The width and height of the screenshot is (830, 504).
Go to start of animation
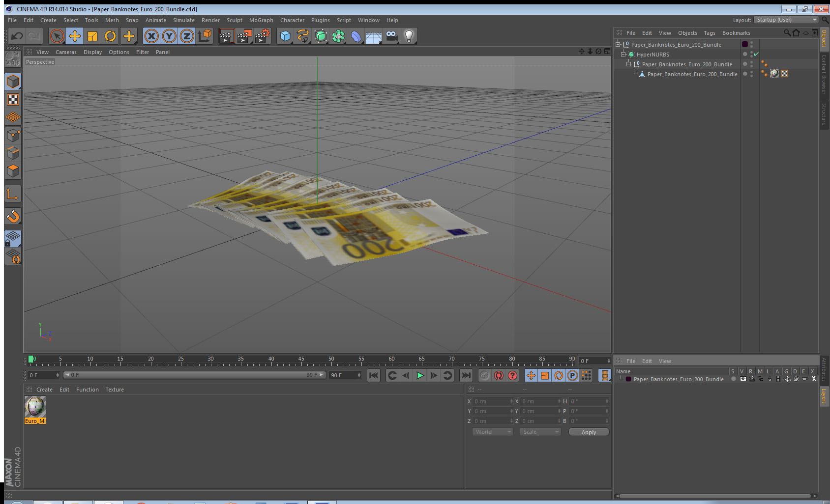click(374, 375)
